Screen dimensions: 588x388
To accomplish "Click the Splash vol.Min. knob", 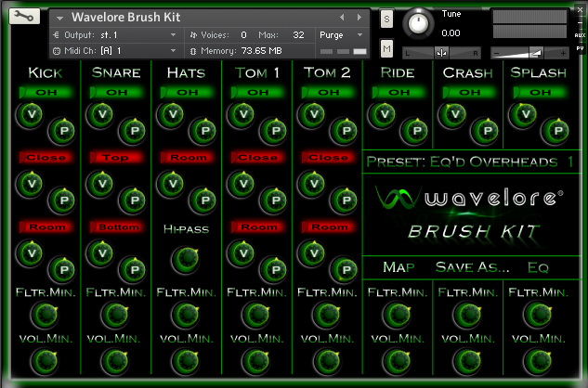I will point(537,361).
